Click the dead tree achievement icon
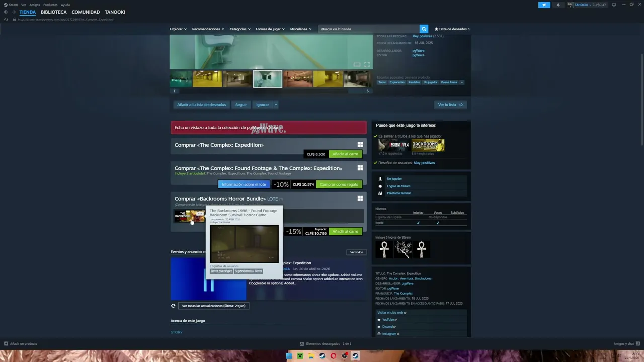 tap(403, 249)
